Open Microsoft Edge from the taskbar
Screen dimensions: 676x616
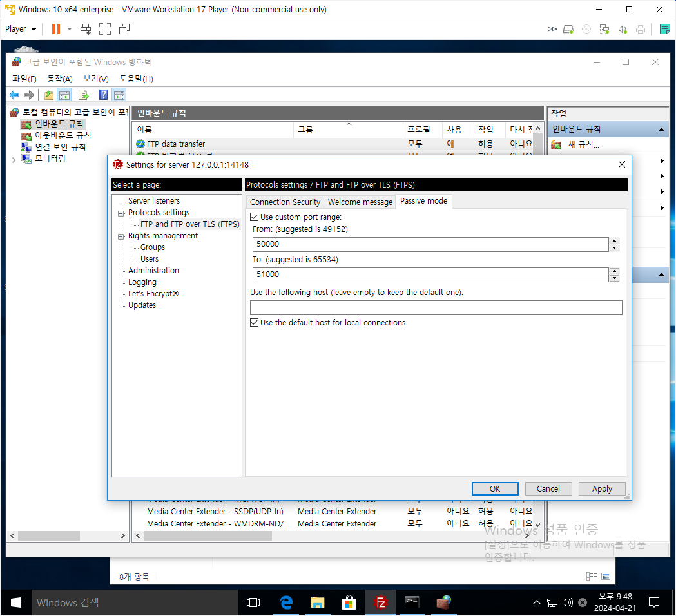[286, 602]
